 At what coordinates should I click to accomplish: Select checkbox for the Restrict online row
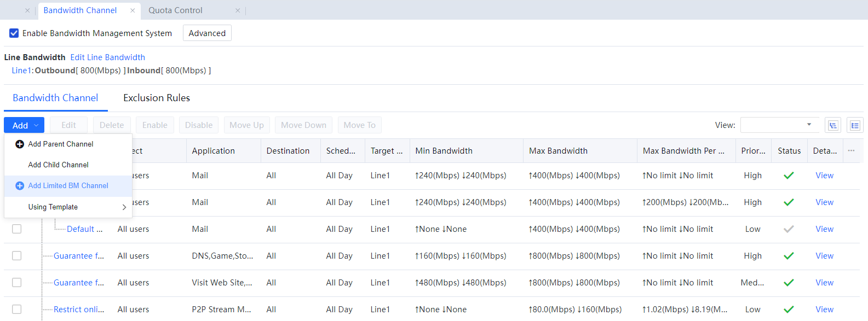coord(17,310)
